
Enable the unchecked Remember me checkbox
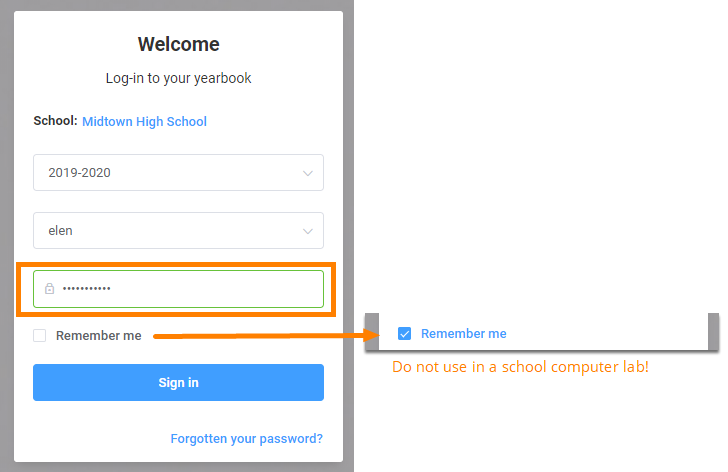tap(40, 336)
